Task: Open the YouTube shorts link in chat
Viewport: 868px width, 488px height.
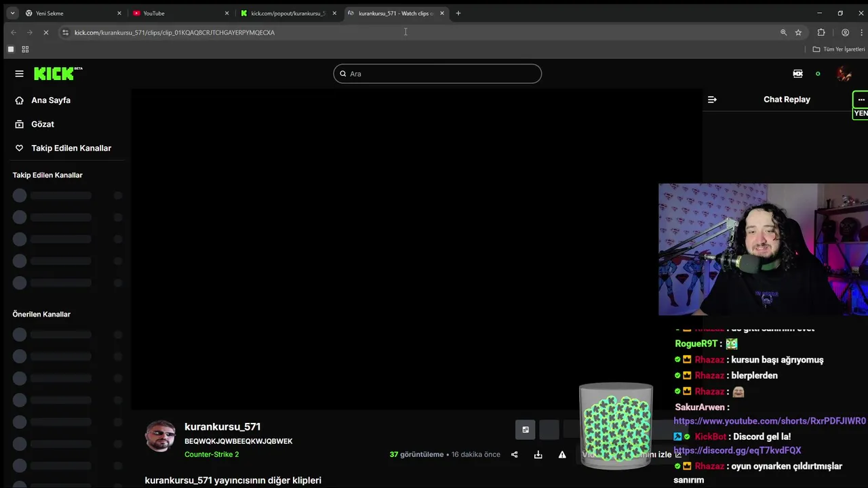Action: point(770,421)
